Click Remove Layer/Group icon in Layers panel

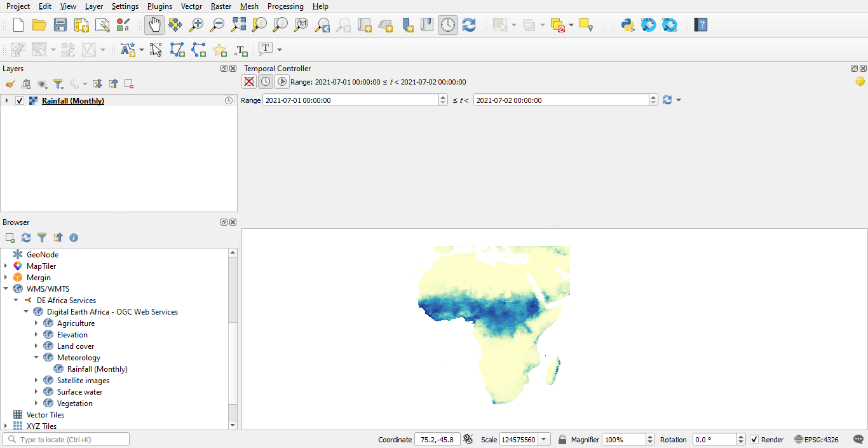pyautogui.click(x=129, y=84)
